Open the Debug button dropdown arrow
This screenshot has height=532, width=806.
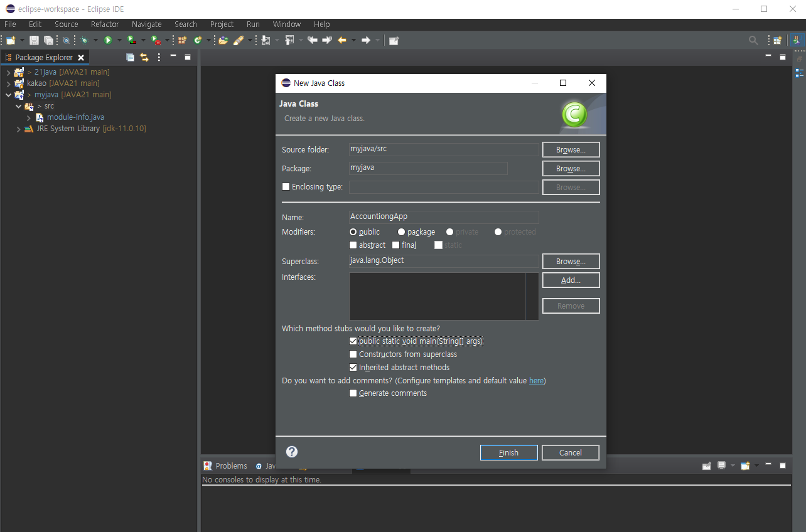(95, 40)
